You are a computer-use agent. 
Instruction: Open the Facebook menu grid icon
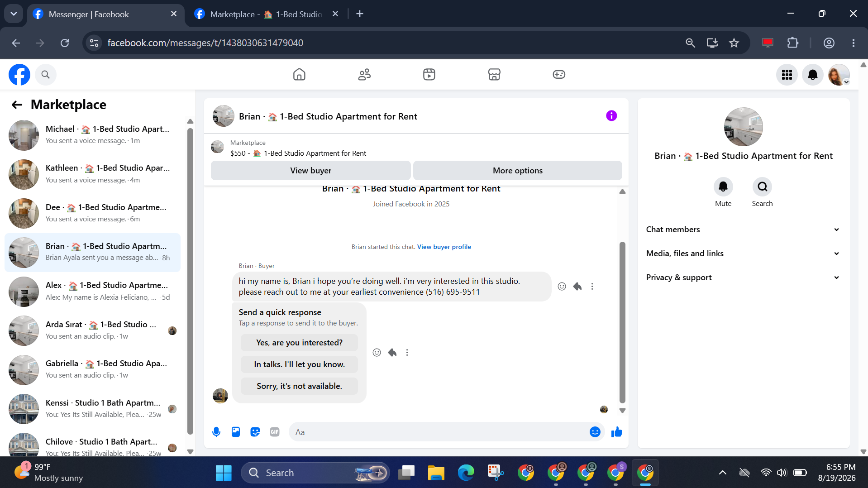(787, 75)
